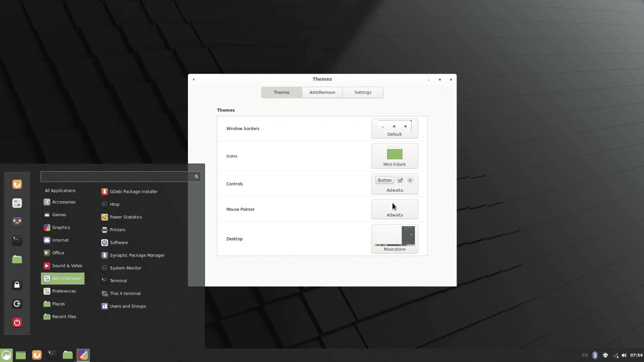Open a terminal from the taskbar
The height and width of the screenshot is (362, 644).
click(x=52, y=355)
